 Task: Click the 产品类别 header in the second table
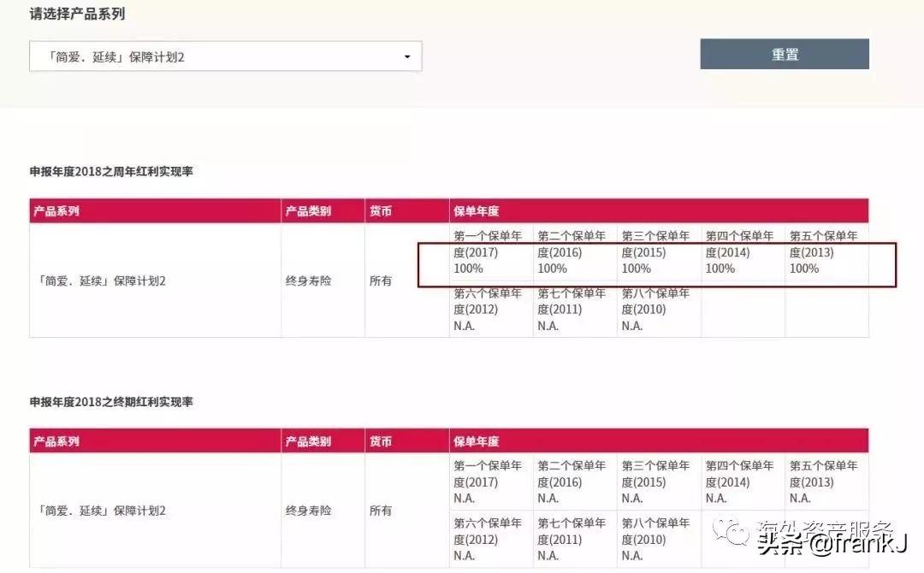tap(306, 440)
